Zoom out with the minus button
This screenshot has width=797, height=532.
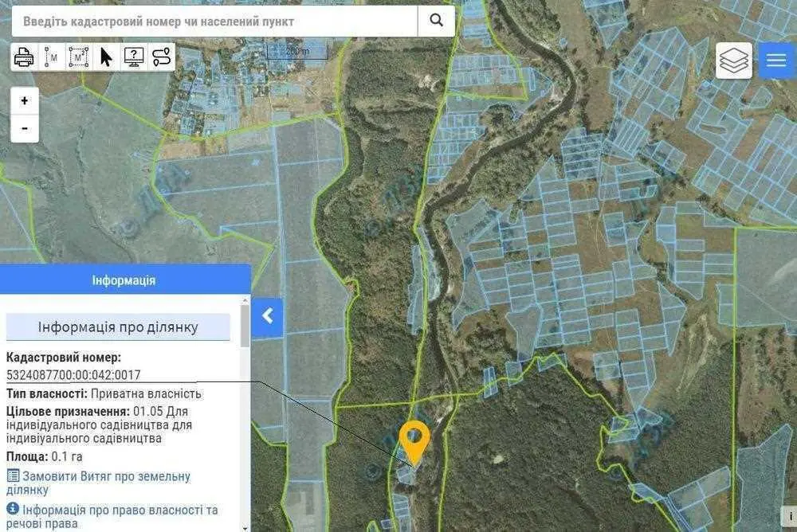click(25, 127)
